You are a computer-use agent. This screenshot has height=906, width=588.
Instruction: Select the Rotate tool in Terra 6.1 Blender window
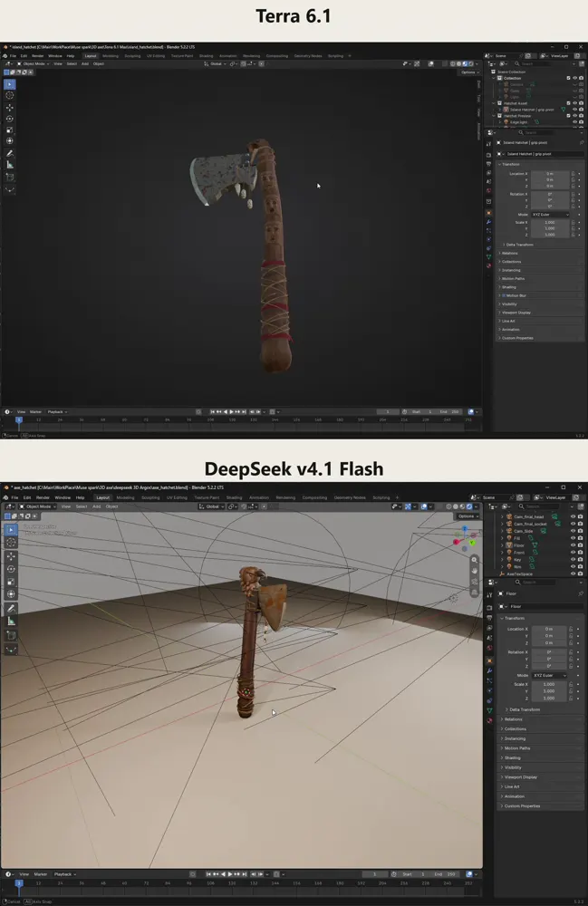10,119
